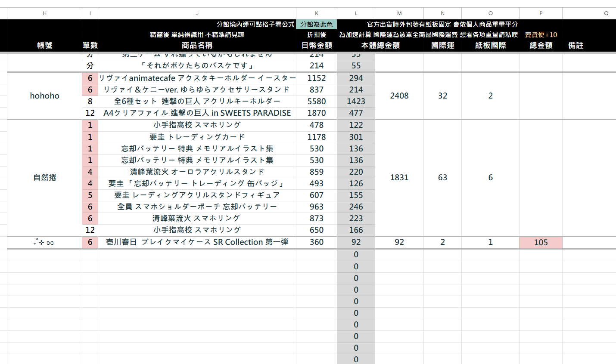Select column Q header
616x364 pixels.
606,13
